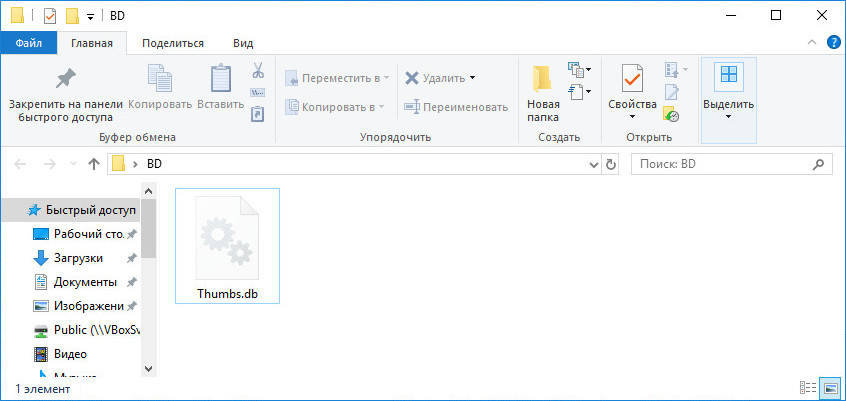846x401 pixels.
Task: Expand the Свойства dropdown arrow
Action: pos(632,117)
